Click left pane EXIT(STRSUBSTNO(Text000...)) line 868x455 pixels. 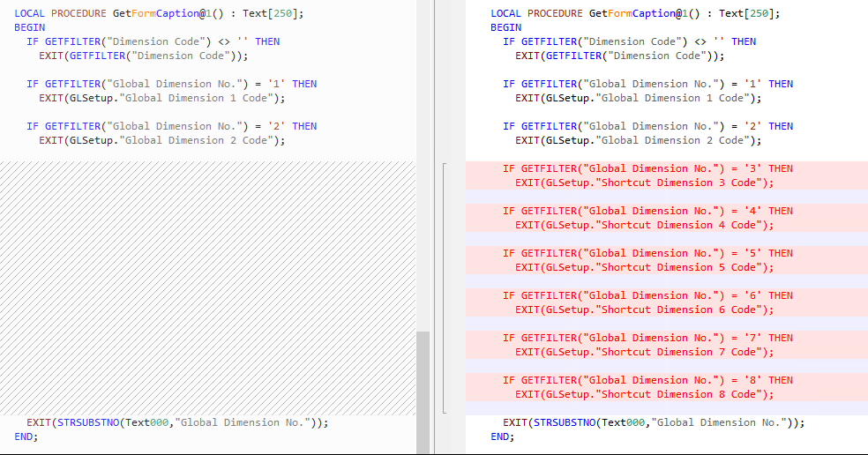(177, 423)
